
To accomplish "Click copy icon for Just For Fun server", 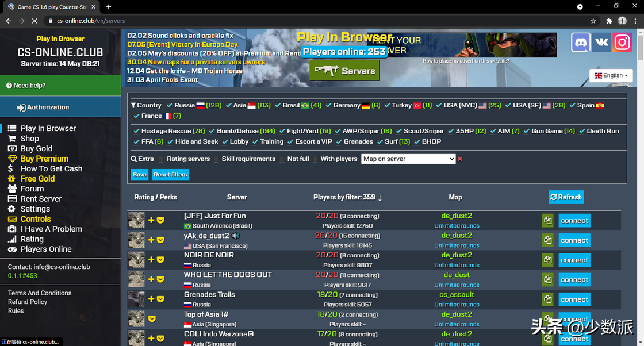I will click(x=547, y=221).
